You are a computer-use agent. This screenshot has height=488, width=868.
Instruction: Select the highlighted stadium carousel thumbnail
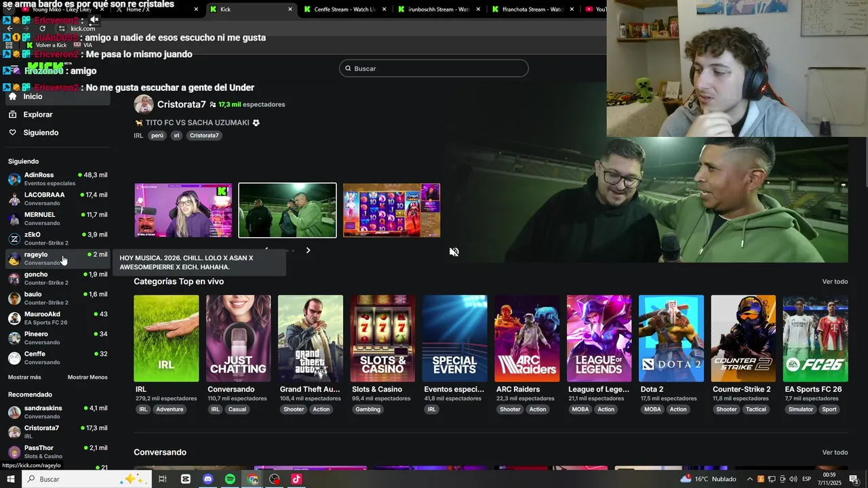pos(288,210)
